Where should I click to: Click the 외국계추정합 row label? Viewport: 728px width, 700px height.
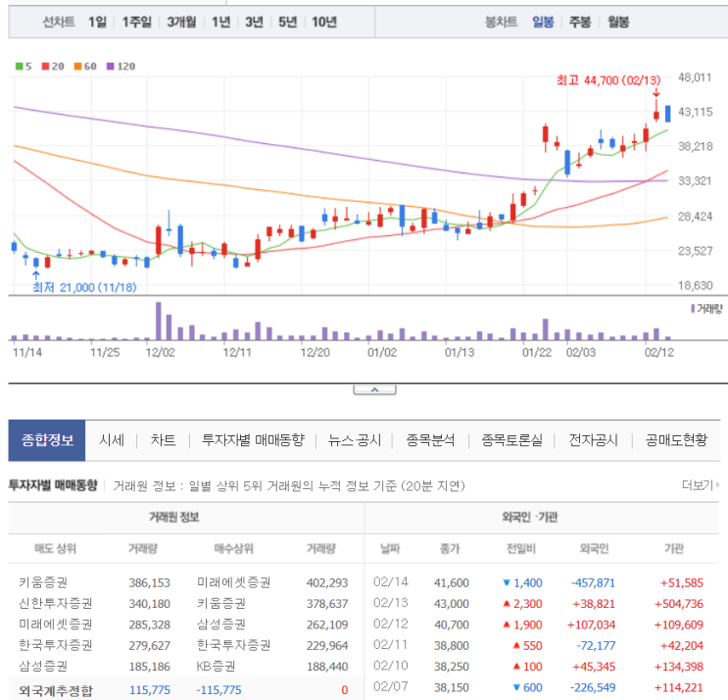pos(56,691)
